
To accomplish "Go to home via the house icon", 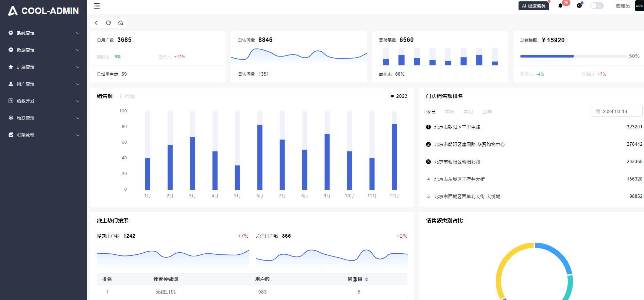I will 121,23.
